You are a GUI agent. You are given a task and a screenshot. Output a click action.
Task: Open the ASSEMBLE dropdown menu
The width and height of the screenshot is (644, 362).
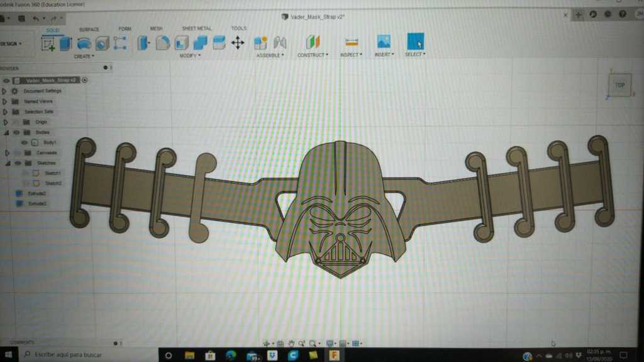pyautogui.click(x=270, y=55)
